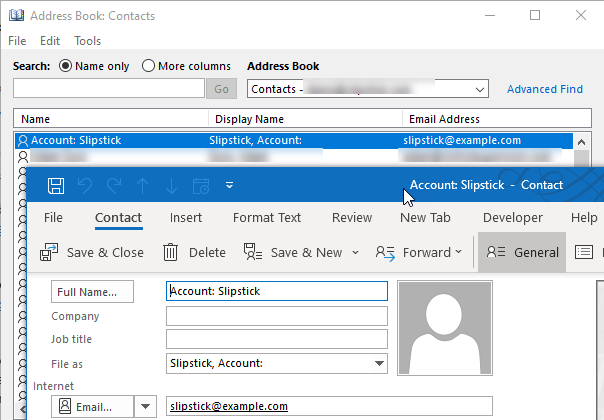Select the General view button
Image resolution: width=604 pixels, height=420 pixels.
(x=522, y=252)
